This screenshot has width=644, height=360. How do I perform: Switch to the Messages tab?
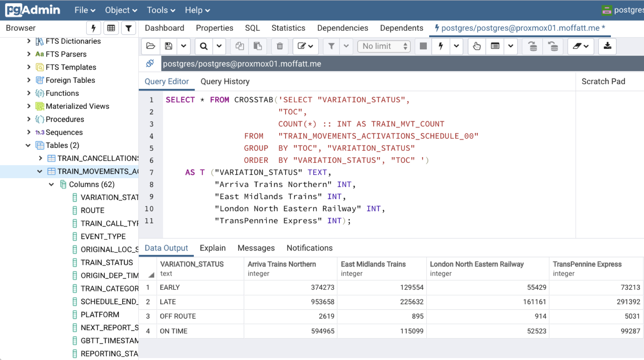pos(256,248)
